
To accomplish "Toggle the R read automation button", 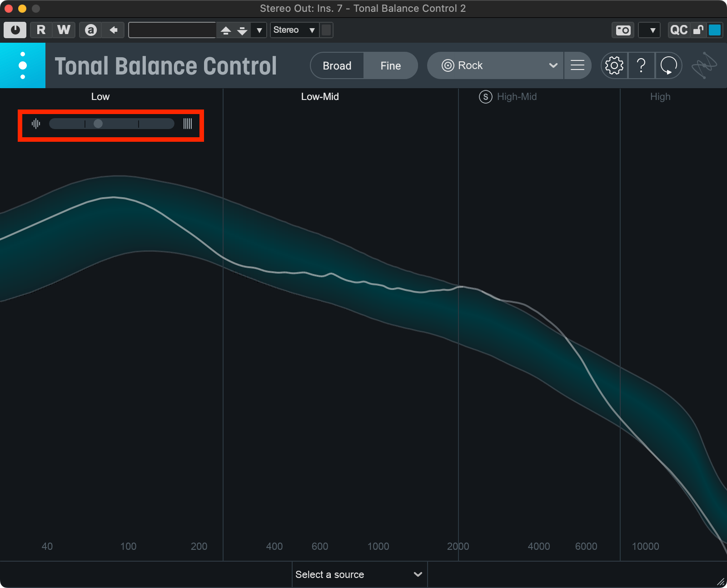I will click(x=41, y=30).
